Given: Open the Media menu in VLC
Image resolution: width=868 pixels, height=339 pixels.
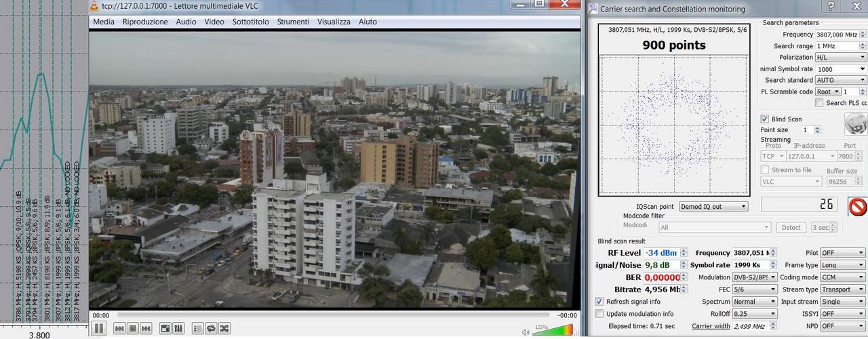Looking at the screenshot, I should [x=104, y=22].
